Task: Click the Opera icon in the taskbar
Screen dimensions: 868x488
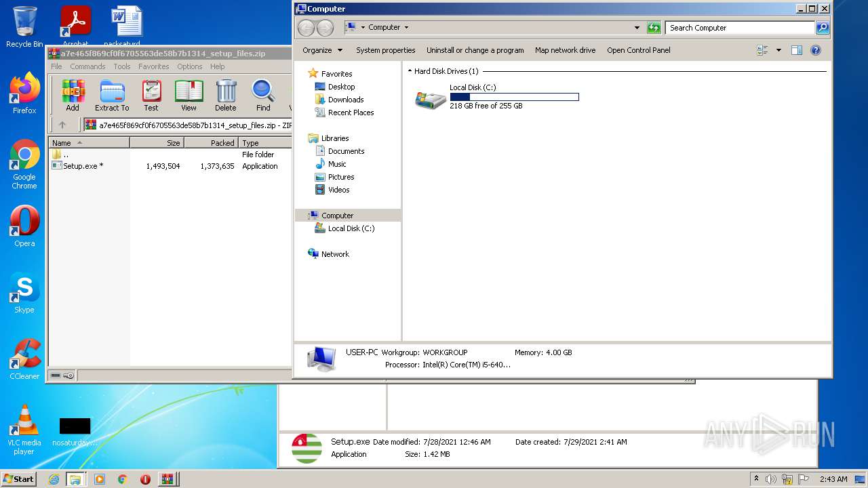Action: click(x=145, y=479)
